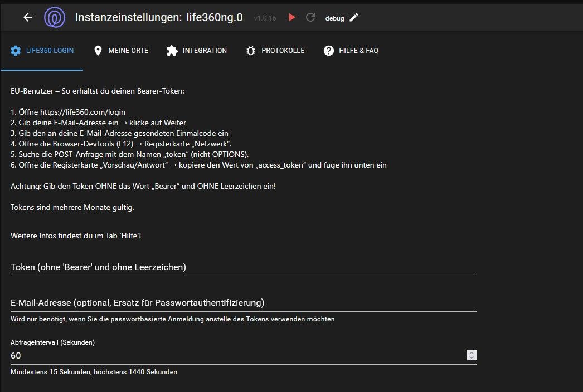Decrease the Abfrageintervall with the down stepper arrow
The height and width of the screenshot is (392, 583).
pyautogui.click(x=472, y=358)
